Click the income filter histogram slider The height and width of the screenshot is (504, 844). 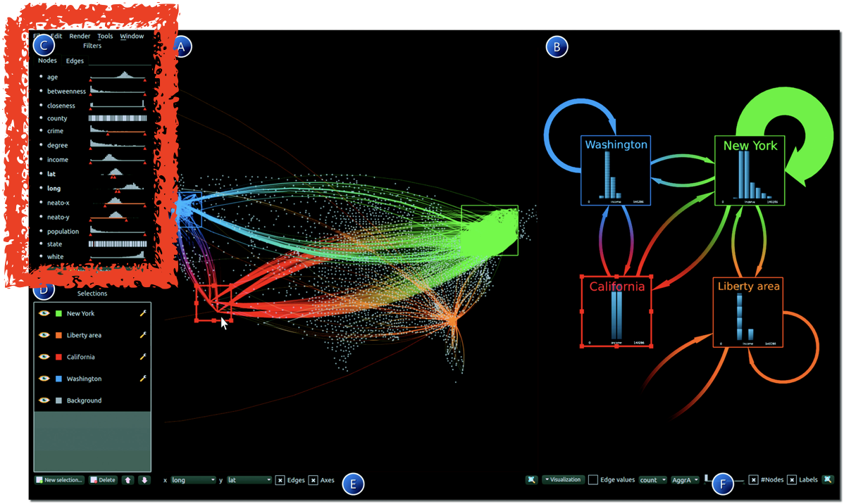click(118, 160)
